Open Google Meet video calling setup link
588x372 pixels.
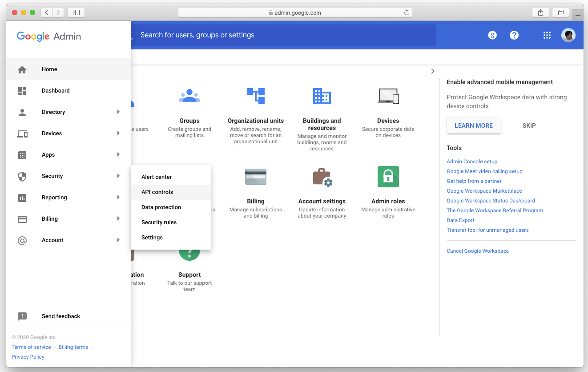[484, 171]
